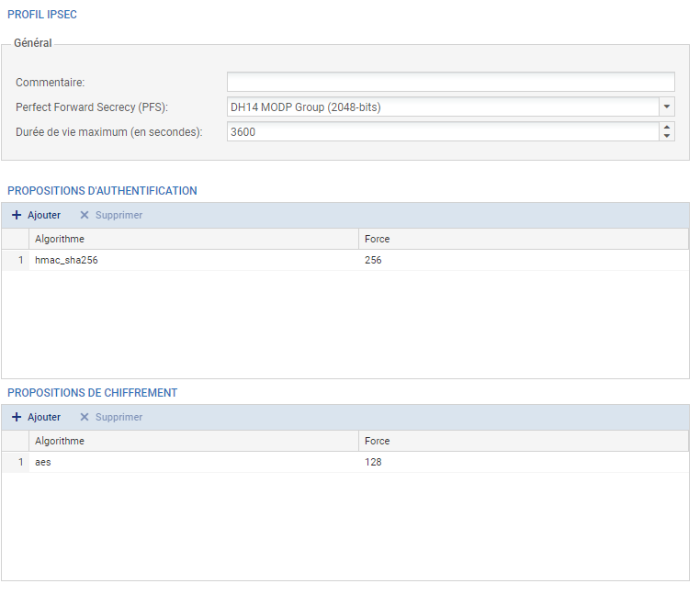Click the Force column header in encryption table
Screen dimensions: 700x595
tap(523, 441)
